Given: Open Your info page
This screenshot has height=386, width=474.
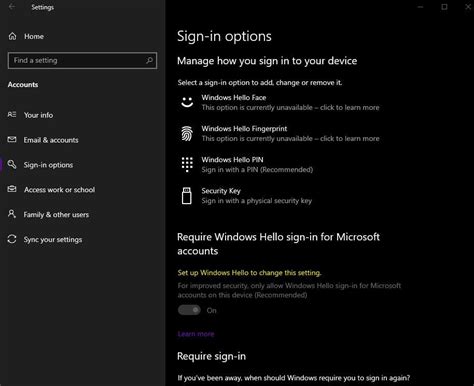Looking at the screenshot, I should coord(38,115).
